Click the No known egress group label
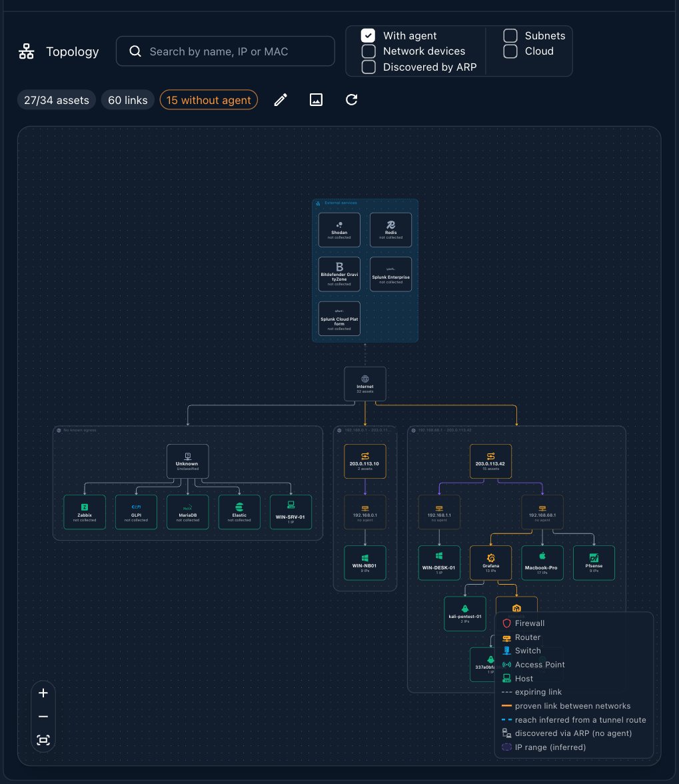 (80, 431)
